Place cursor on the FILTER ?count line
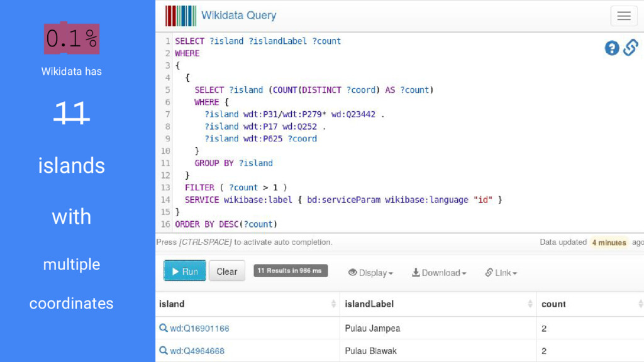Viewport: 644px width, 362px height. tap(236, 187)
